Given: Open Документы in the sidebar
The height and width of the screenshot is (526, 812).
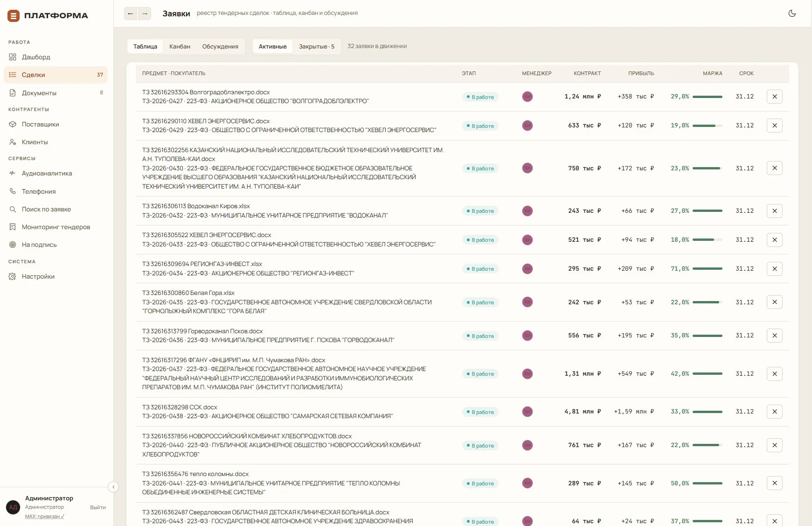Looking at the screenshot, I should 56,93.
